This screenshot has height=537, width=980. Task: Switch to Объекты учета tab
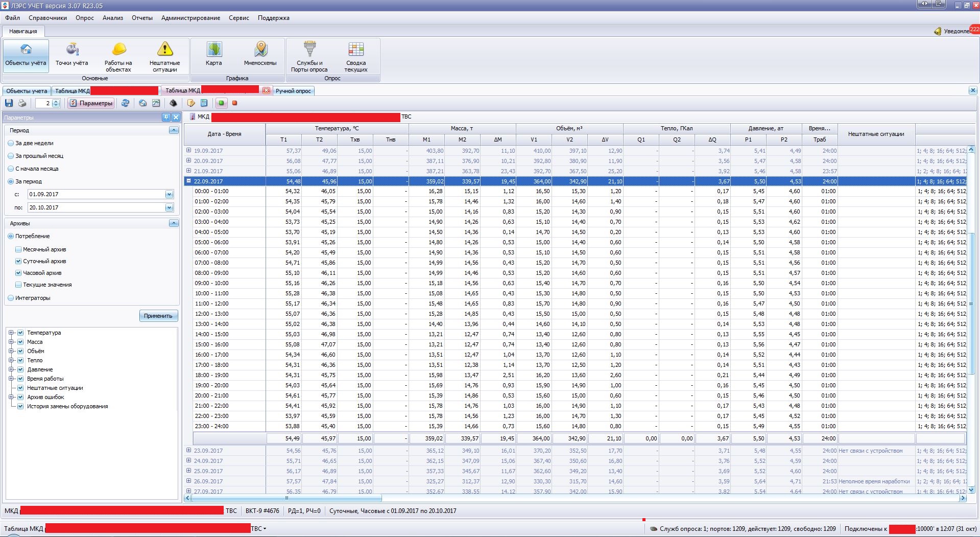click(x=27, y=91)
